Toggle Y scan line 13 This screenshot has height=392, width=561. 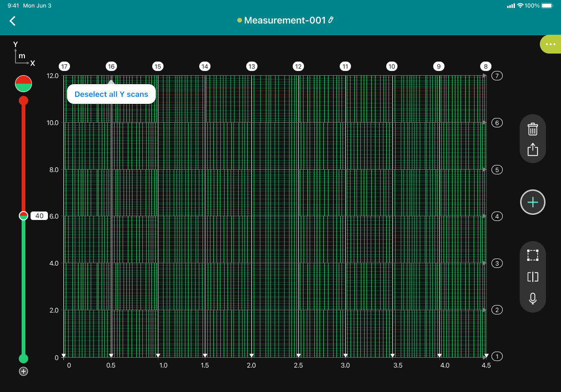click(x=252, y=66)
